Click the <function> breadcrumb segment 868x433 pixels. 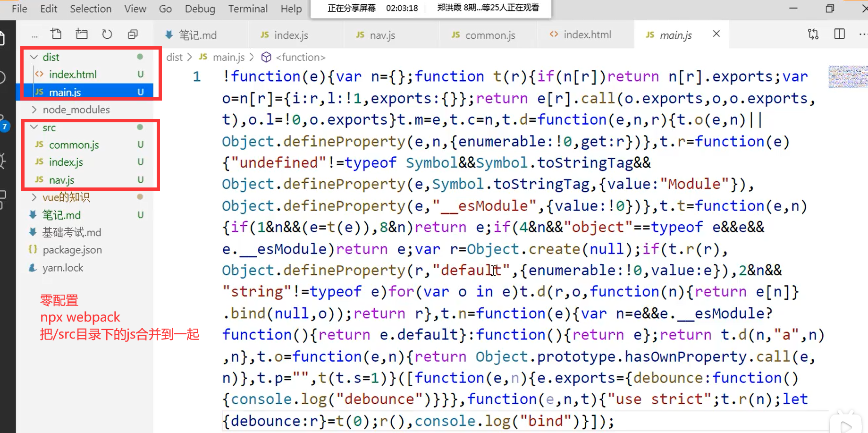[x=301, y=57]
